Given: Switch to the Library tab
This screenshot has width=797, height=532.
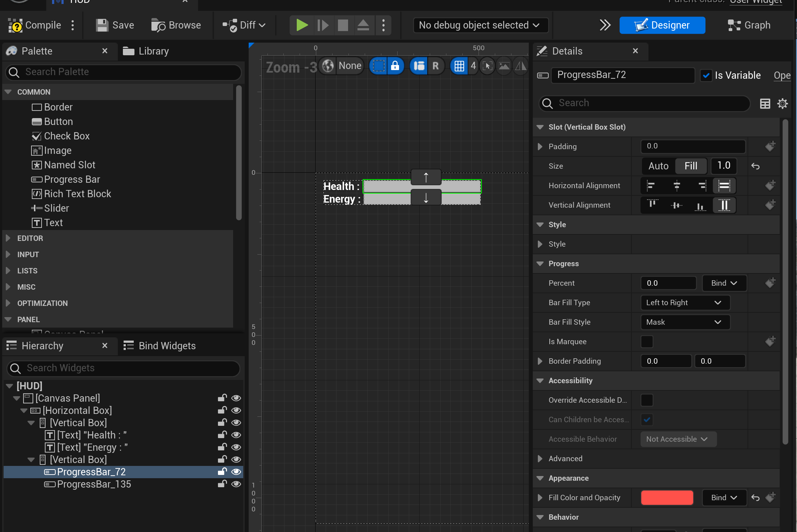Looking at the screenshot, I should pos(146,51).
